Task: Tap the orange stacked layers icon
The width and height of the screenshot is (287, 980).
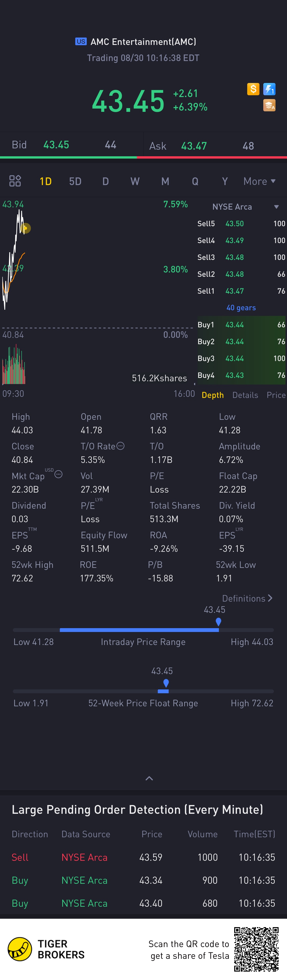Action: (269, 105)
